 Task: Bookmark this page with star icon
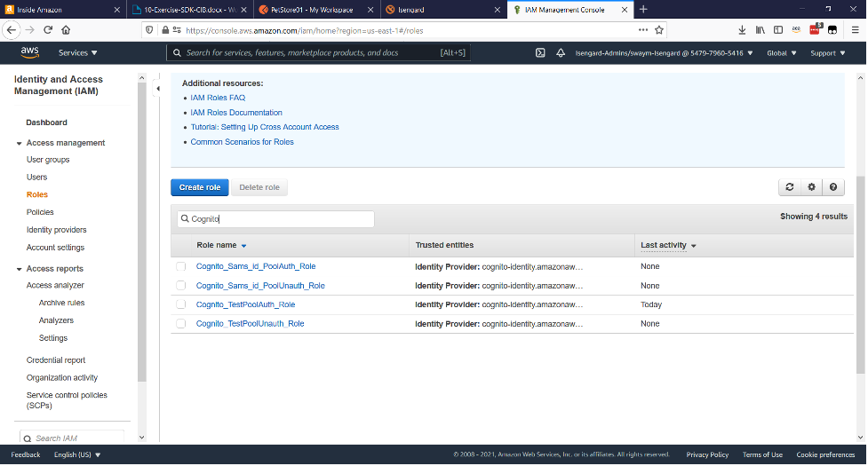[x=658, y=30]
